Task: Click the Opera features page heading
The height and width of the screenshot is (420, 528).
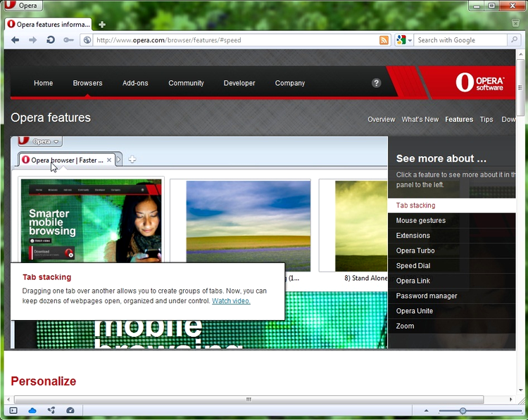Action: [51, 117]
